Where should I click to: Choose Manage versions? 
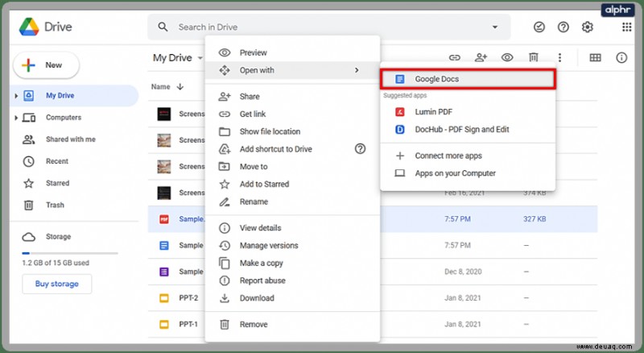coord(292,246)
